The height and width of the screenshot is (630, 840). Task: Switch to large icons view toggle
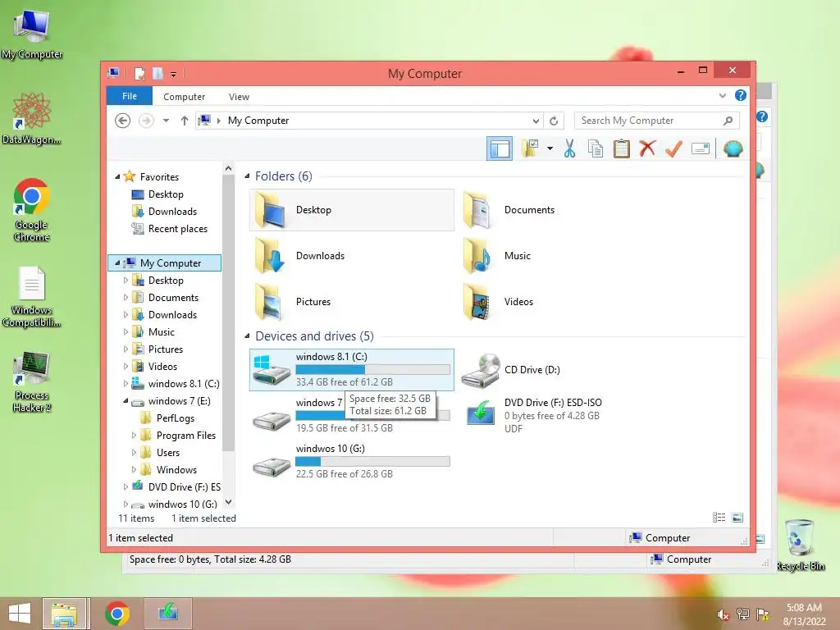(737, 518)
